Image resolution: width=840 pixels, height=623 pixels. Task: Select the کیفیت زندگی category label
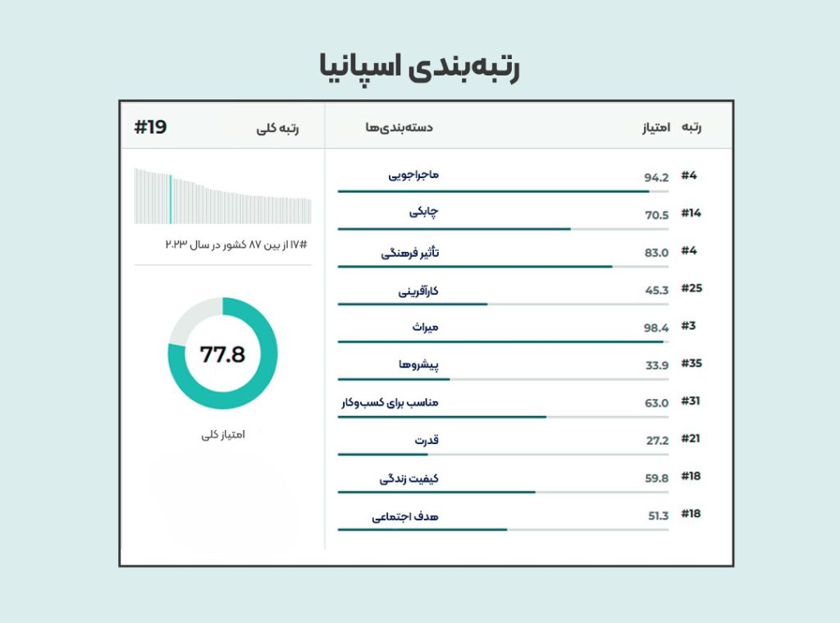409,479
